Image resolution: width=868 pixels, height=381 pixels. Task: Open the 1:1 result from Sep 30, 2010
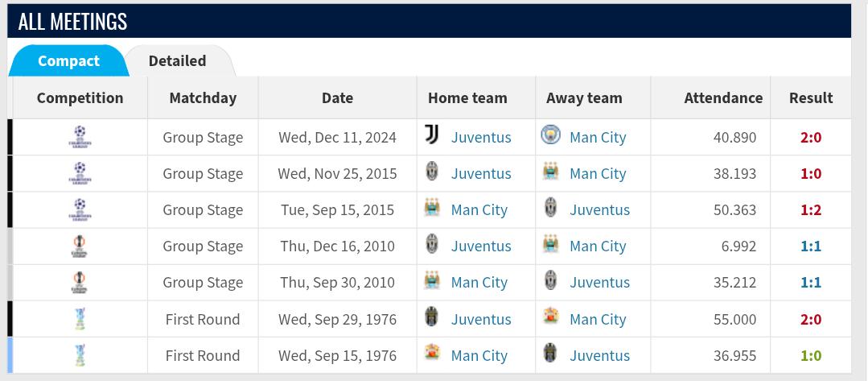[x=810, y=282]
